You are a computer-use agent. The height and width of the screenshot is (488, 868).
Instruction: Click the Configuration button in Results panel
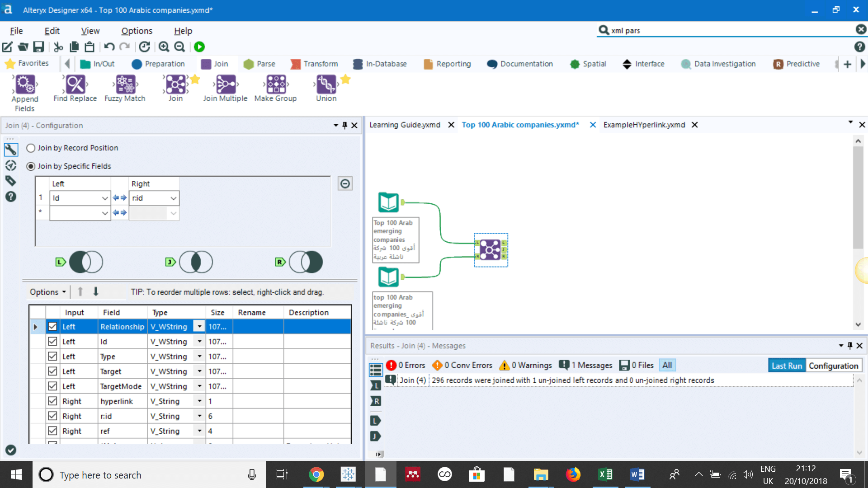(x=833, y=366)
